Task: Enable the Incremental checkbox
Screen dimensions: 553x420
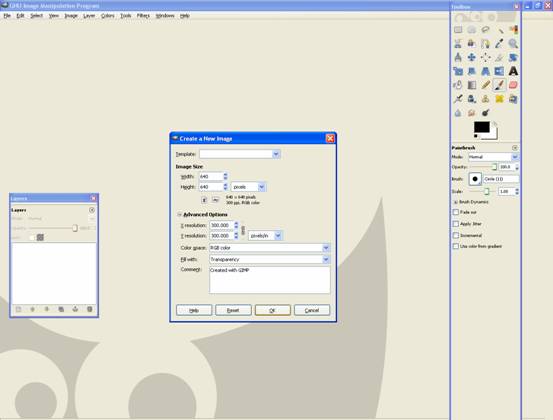Action: pos(456,235)
